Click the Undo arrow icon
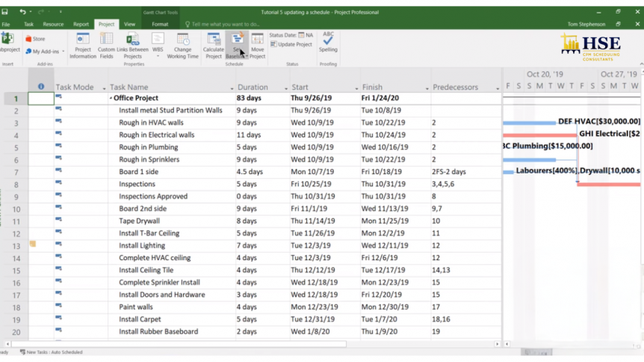Viewport: 644px width, 362px height. pyautogui.click(x=22, y=12)
